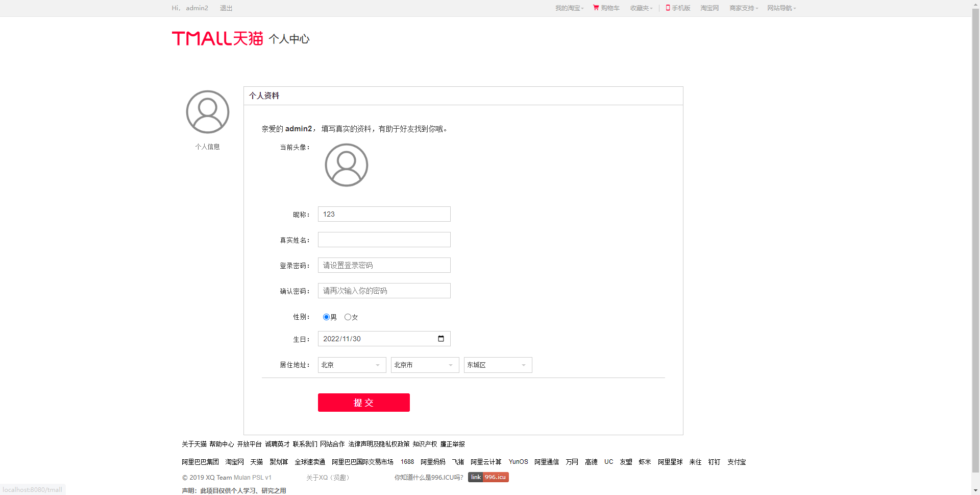Open the 全球速卖通 footer link
The image size is (980, 495).
pos(310,462)
